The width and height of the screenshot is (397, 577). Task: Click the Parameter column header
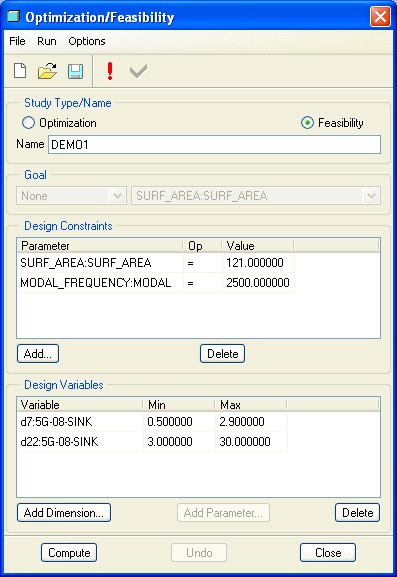(x=100, y=246)
